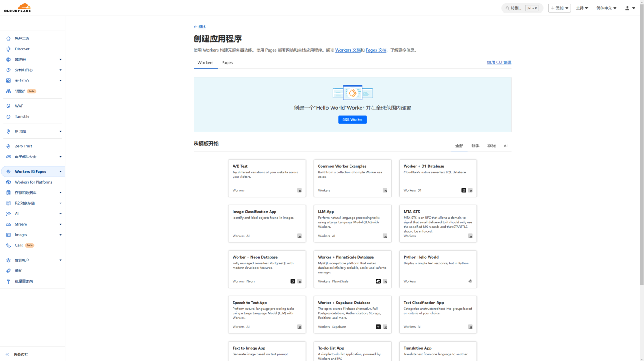Open the 支持 support dropdown
The width and height of the screenshot is (644, 361).
coord(582,8)
